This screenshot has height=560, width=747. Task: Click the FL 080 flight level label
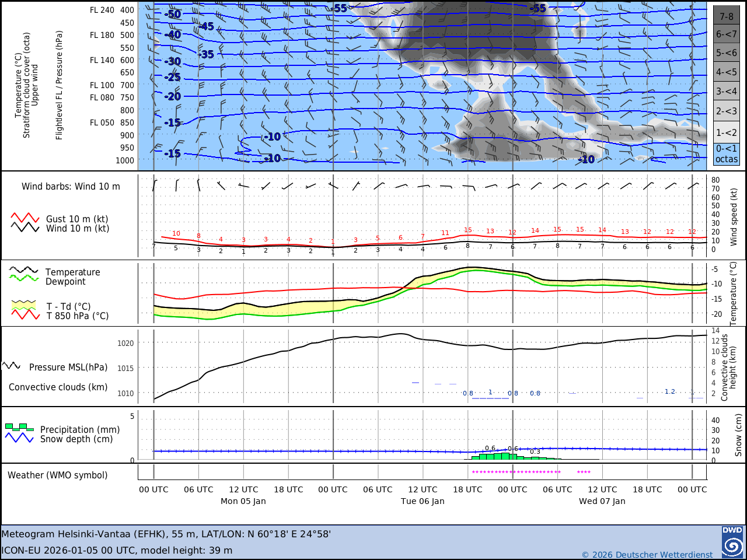[x=102, y=97]
